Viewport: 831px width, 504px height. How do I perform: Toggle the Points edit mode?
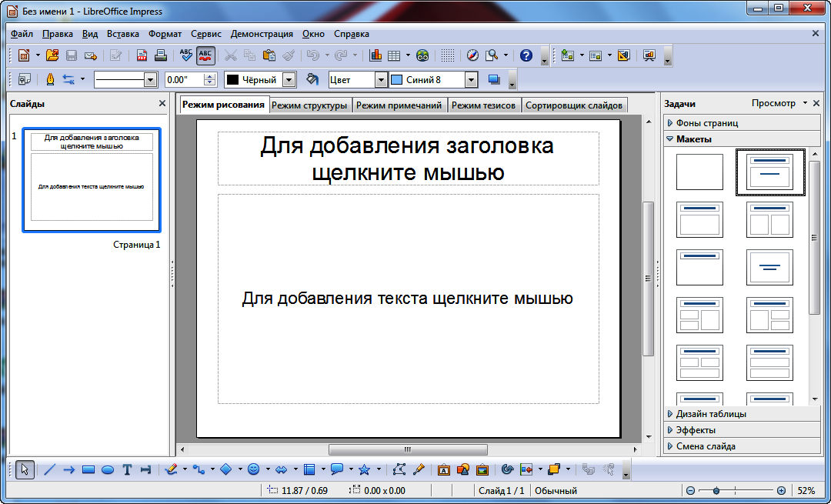pos(399,469)
